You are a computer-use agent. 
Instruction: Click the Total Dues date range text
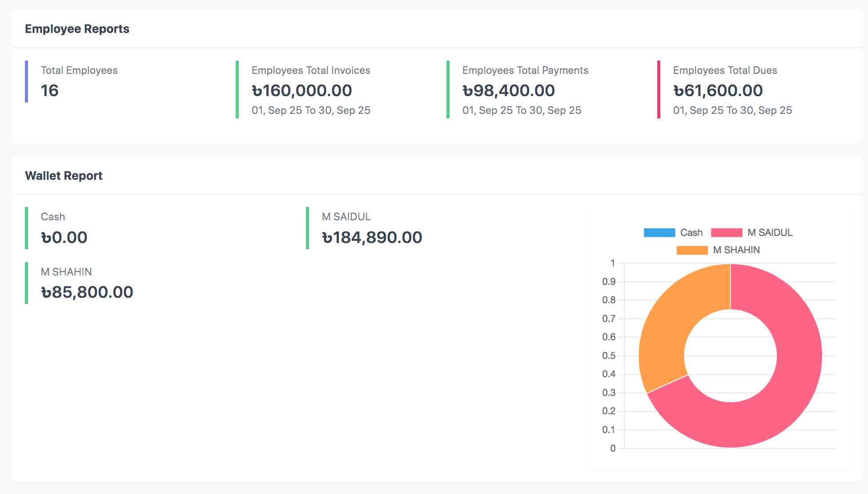click(732, 110)
